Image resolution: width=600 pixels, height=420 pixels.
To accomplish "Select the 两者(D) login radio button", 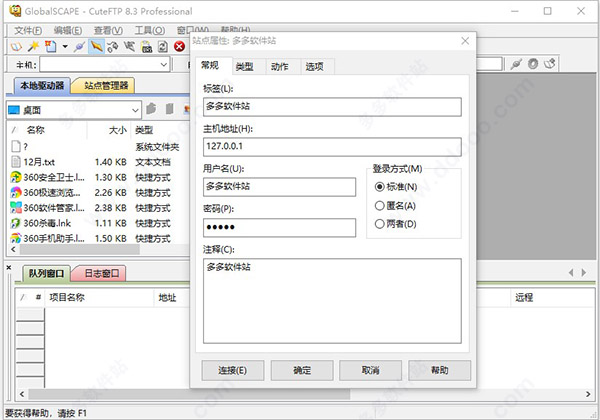I will [380, 224].
